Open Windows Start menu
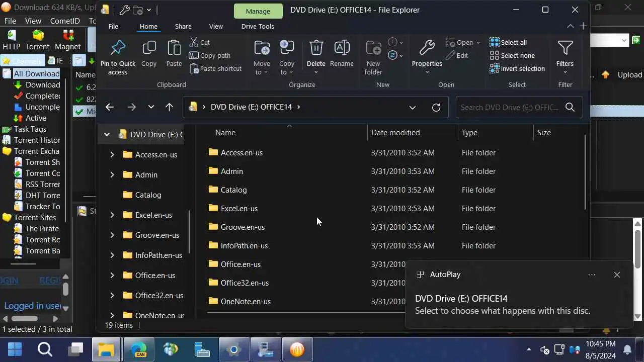Screen dimensions: 644x362 (x=15, y=349)
